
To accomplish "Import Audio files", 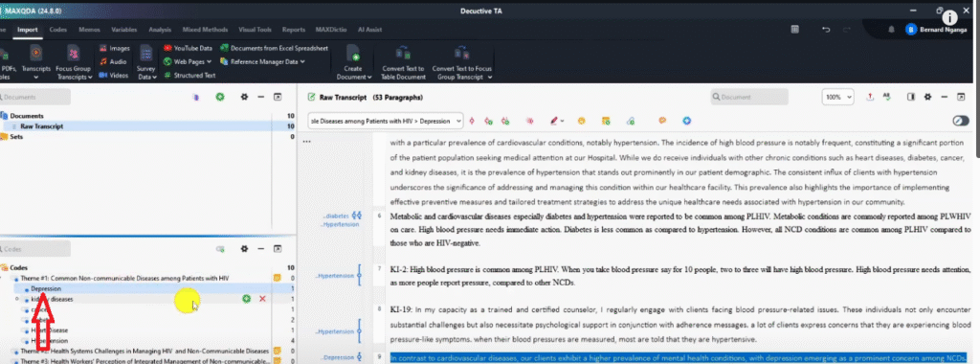I will click(113, 61).
